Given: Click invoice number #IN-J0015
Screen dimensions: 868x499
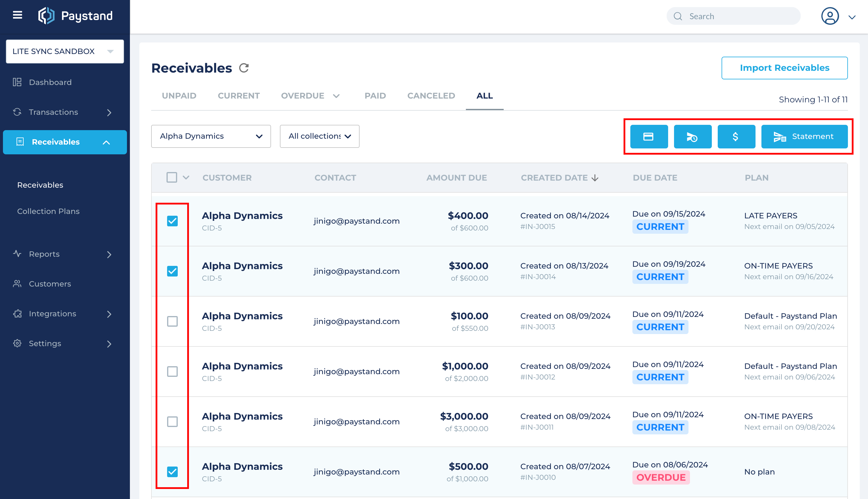Looking at the screenshot, I should (538, 227).
